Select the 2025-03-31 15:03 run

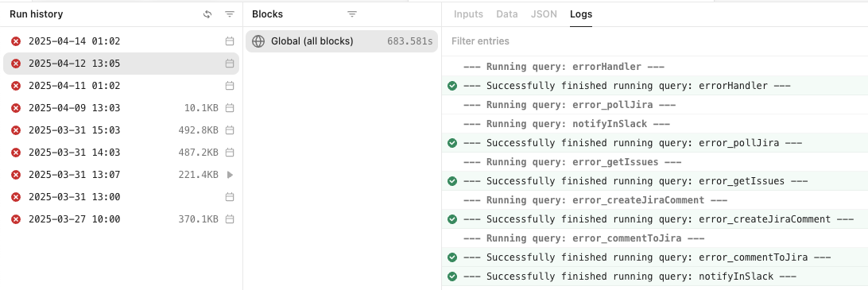(122, 130)
